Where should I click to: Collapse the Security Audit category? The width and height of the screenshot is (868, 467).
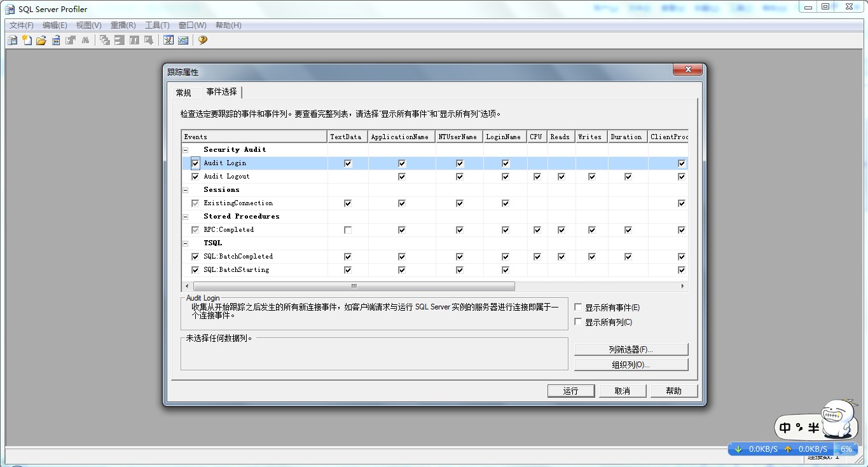[x=186, y=151]
